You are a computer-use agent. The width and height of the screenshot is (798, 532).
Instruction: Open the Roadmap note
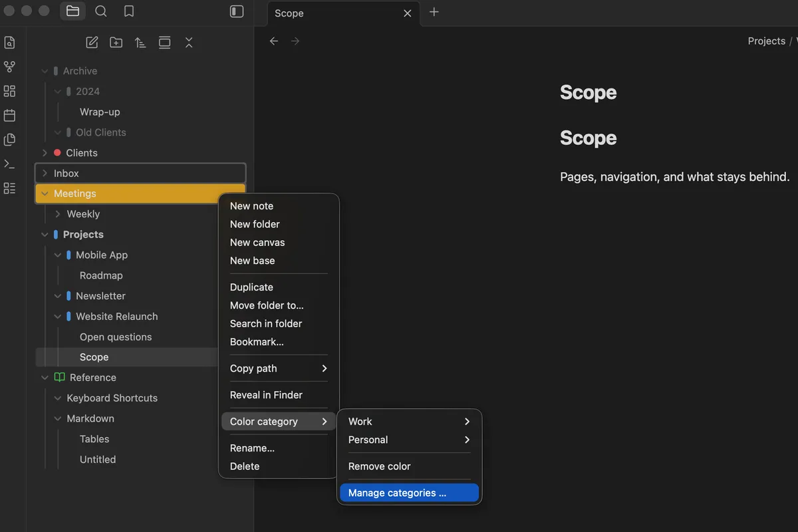tap(101, 275)
